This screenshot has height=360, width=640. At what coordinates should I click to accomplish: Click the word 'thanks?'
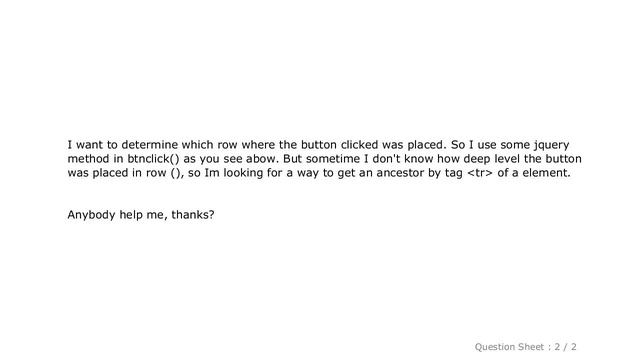193,215
